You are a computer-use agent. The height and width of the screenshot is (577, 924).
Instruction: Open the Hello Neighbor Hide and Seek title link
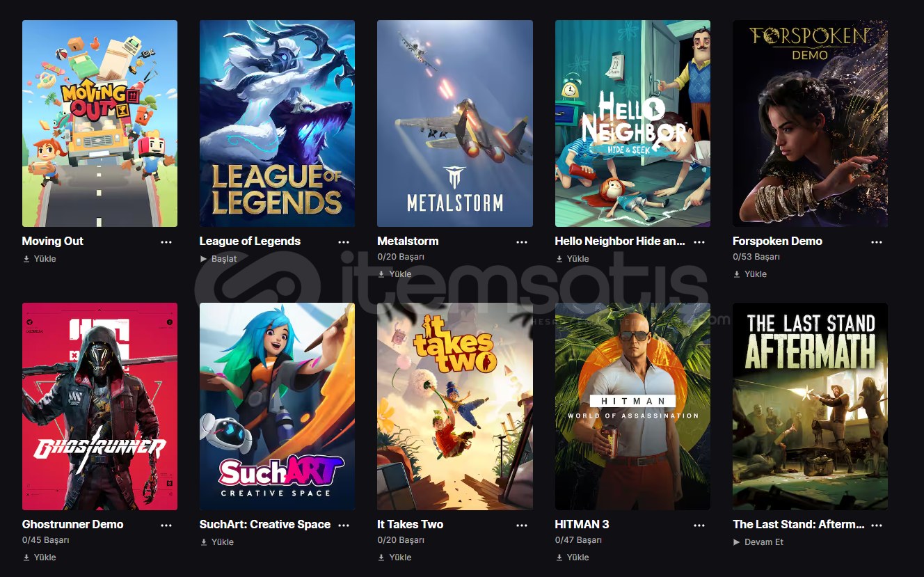pos(620,242)
